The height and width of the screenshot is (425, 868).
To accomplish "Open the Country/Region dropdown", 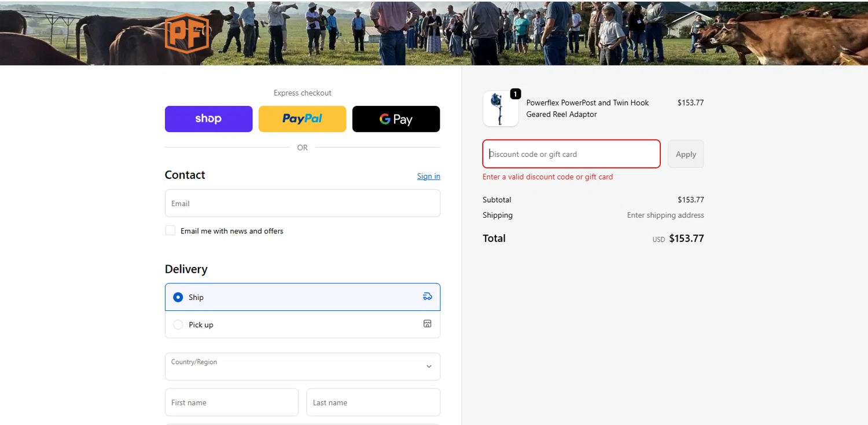I will click(x=303, y=367).
